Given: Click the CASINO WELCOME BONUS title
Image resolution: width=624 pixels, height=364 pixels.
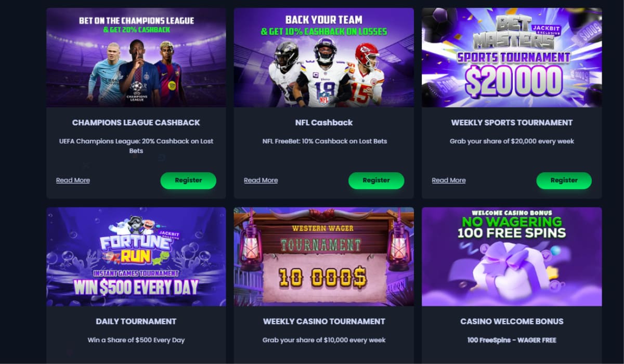Looking at the screenshot, I should [x=512, y=321].
